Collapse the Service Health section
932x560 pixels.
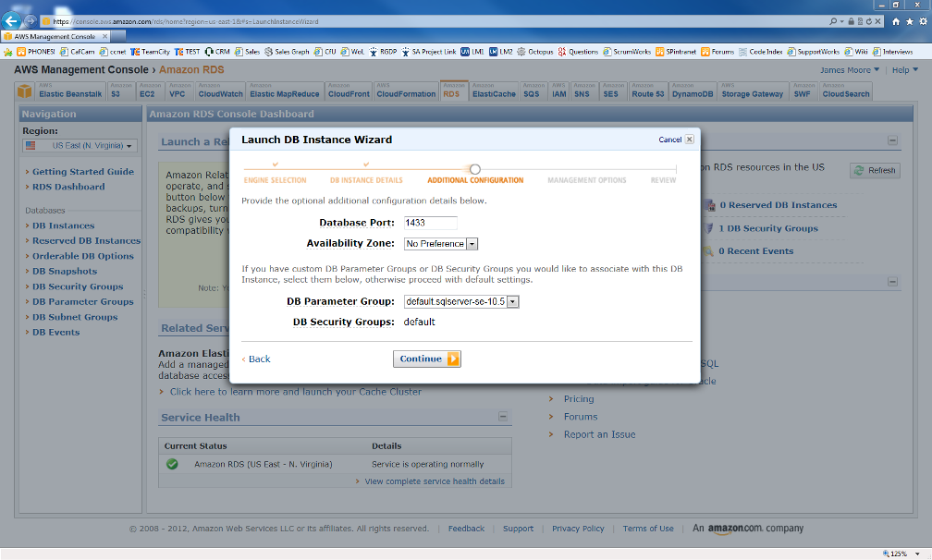click(x=503, y=416)
